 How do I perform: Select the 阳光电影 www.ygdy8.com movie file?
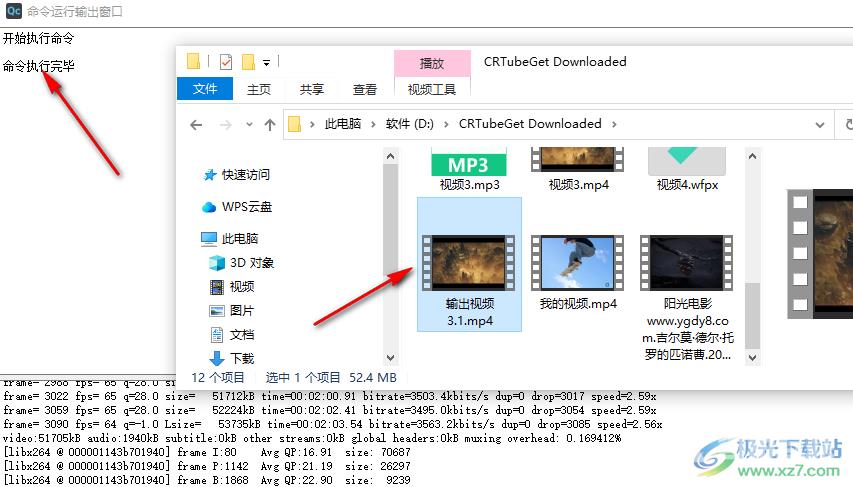pos(687,298)
